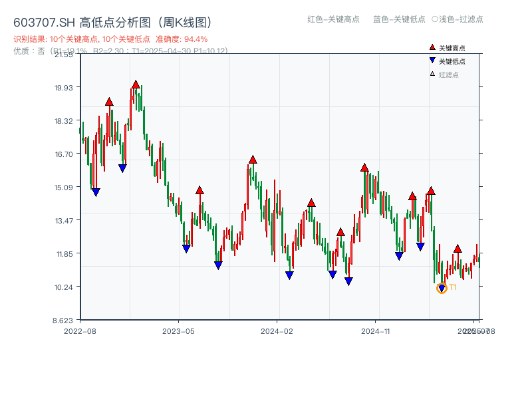This screenshot has height=399, width=532.
Task: Click the red key-high triangle at the 2022-09 peak
Action: [109, 102]
